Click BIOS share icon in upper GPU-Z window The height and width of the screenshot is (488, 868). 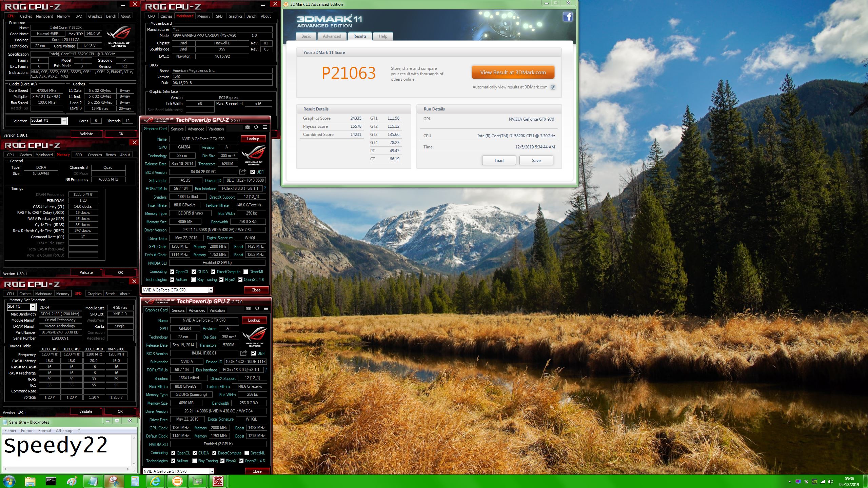(242, 172)
